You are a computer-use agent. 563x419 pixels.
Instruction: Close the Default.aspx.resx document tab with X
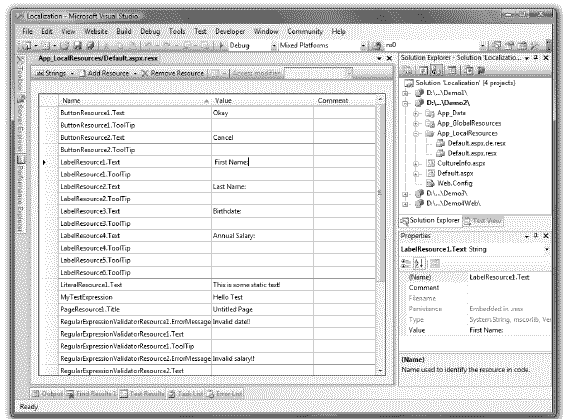click(389, 58)
